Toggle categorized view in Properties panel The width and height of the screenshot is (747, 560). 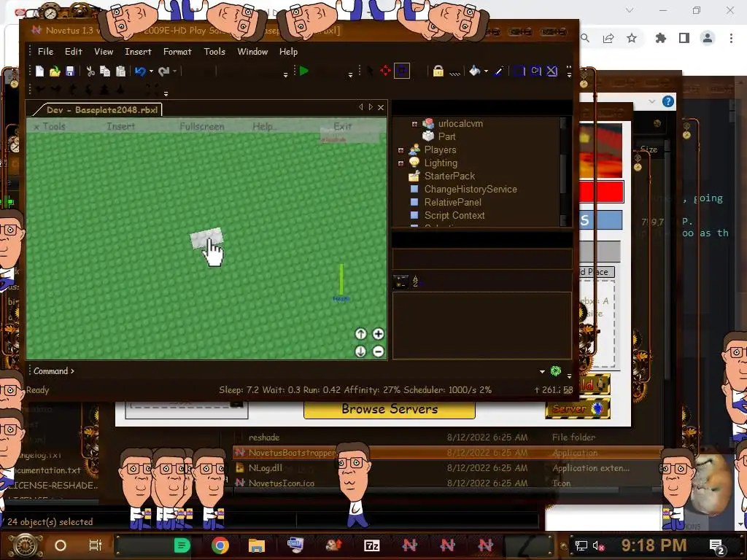point(400,281)
